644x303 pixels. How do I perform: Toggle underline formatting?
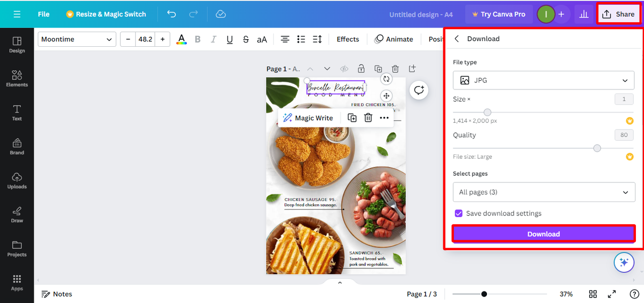coord(229,39)
